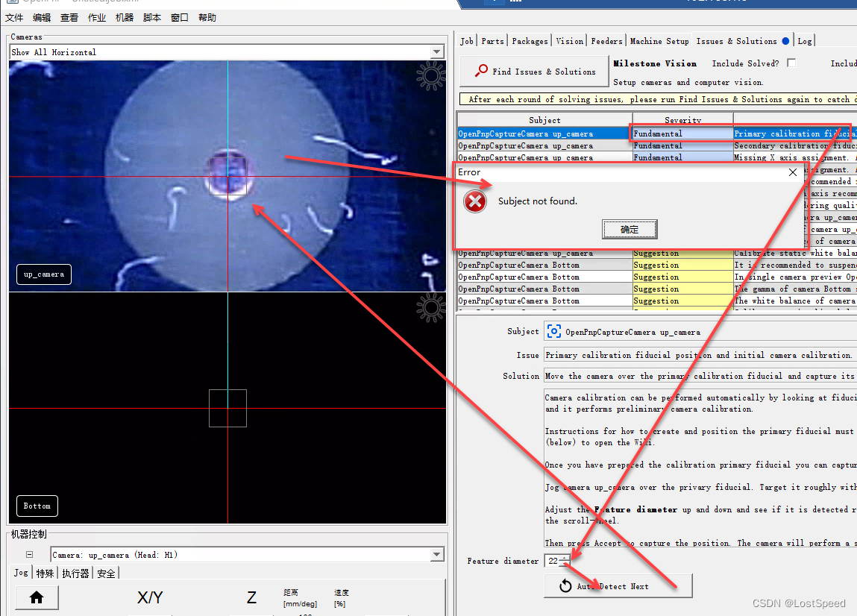Click the Find Issues & Solutions magnifier icon
Image resolution: width=857 pixels, height=616 pixels.
tap(481, 71)
